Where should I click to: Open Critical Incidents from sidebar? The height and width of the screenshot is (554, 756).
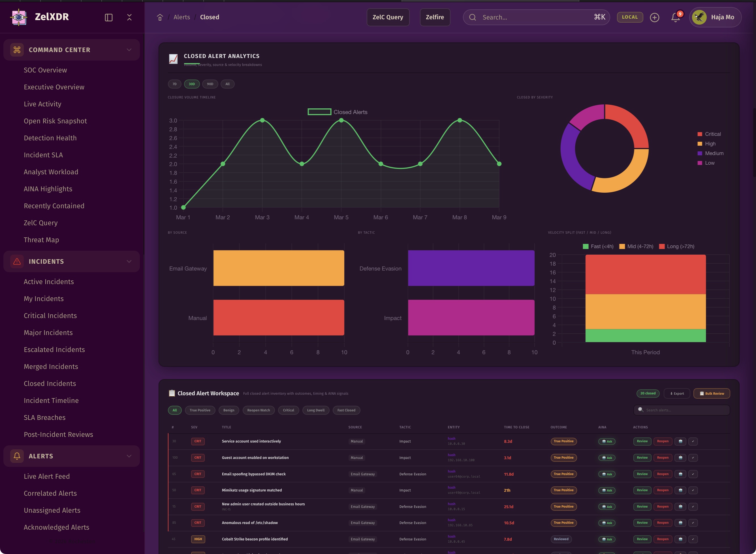[50, 315]
